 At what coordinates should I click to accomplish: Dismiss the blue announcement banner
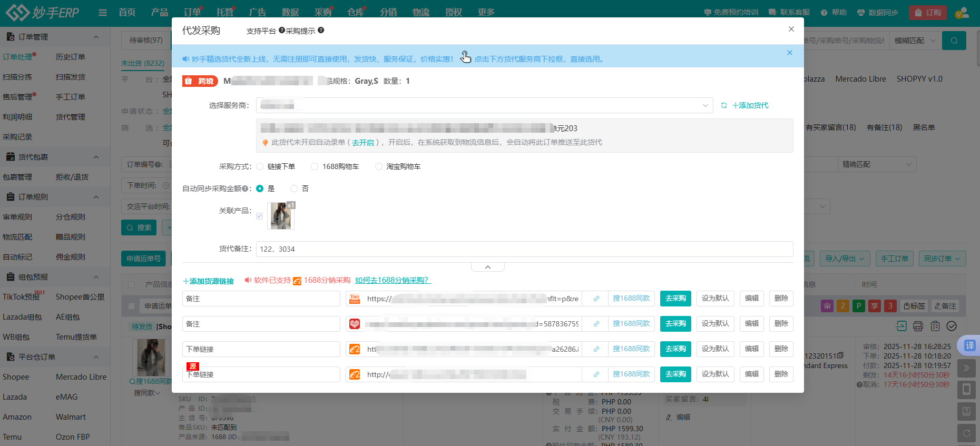[x=789, y=53]
